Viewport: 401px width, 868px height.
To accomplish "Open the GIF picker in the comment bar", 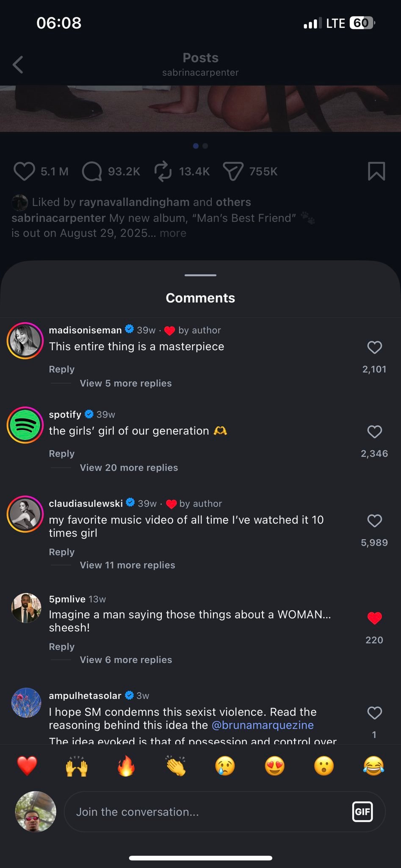I will pos(363,812).
